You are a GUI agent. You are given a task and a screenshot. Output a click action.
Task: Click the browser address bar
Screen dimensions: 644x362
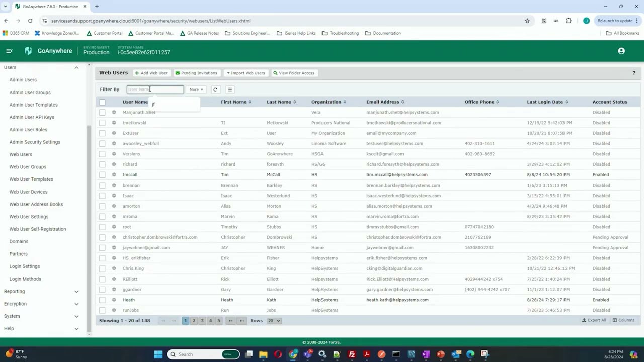(282, 21)
